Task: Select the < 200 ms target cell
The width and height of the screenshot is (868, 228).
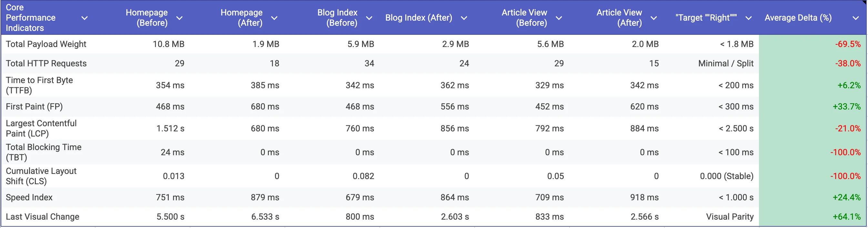Action: (x=736, y=85)
